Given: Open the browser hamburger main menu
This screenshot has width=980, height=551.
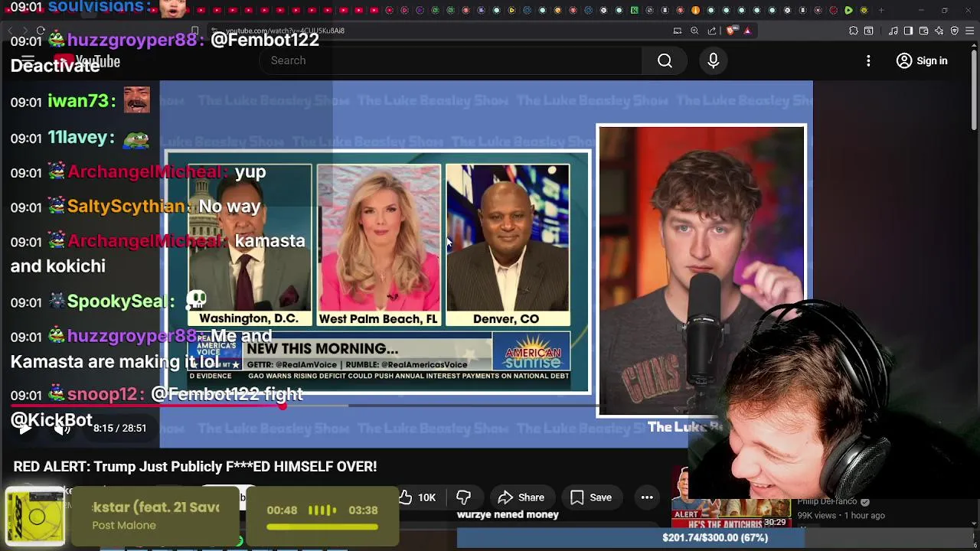Looking at the screenshot, I should pyautogui.click(x=969, y=31).
